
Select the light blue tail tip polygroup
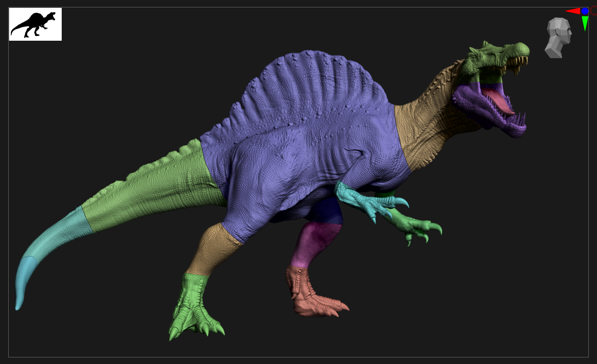23,284
